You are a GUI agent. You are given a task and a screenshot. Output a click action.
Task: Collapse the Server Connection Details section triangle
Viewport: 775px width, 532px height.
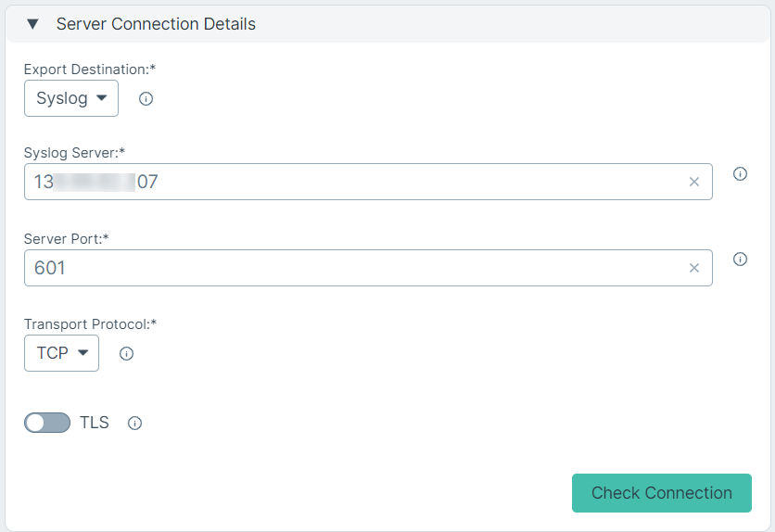point(32,24)
